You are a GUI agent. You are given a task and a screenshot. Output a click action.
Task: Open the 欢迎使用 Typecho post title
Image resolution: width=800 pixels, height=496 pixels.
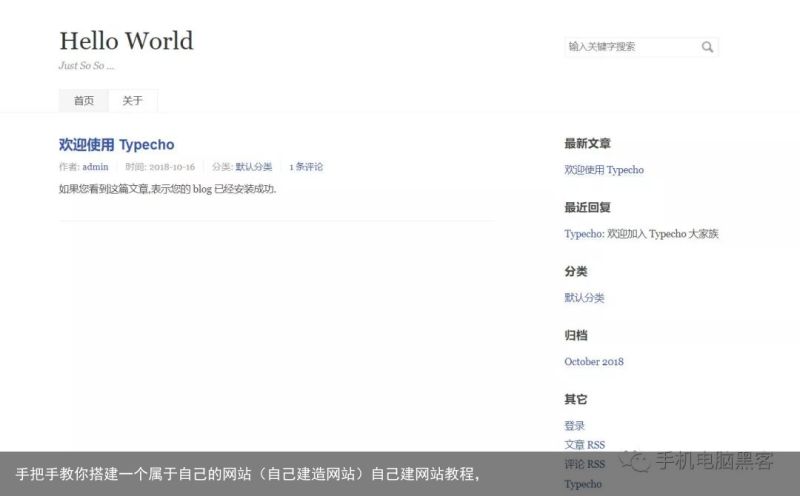point(116,145)
